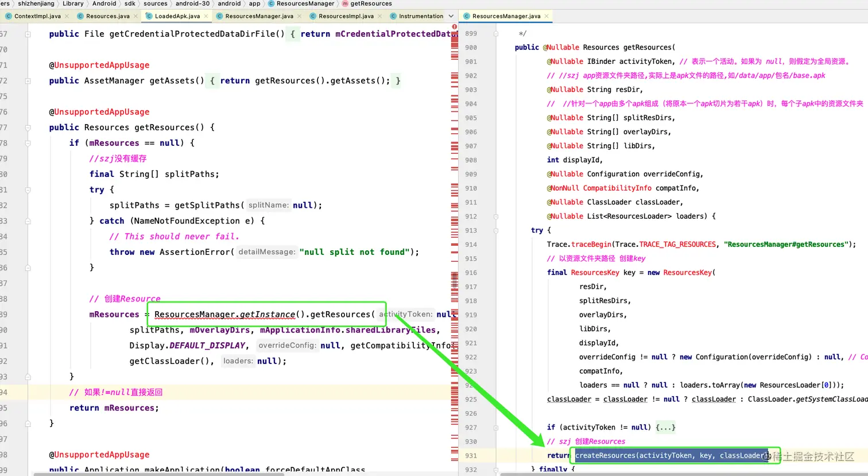Toggle fold marker at closing brace line 93
The width and height of the screenshot is (868, 476).
28,377
